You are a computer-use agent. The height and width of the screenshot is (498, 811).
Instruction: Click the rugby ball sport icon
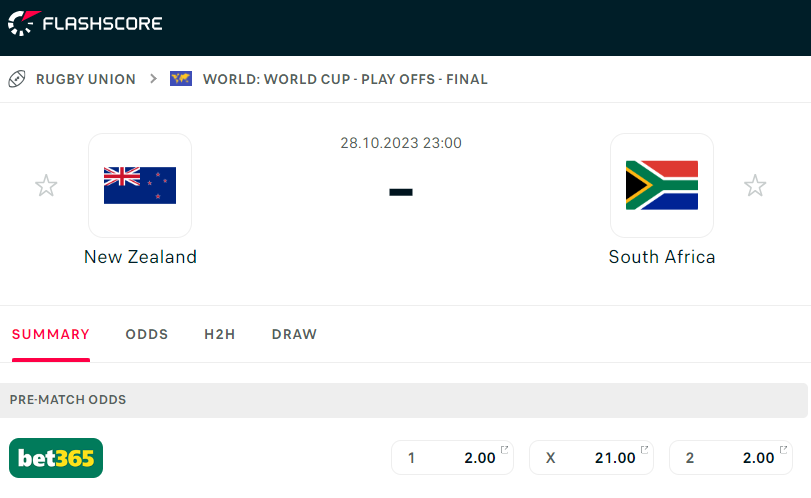tap(17, 79)
